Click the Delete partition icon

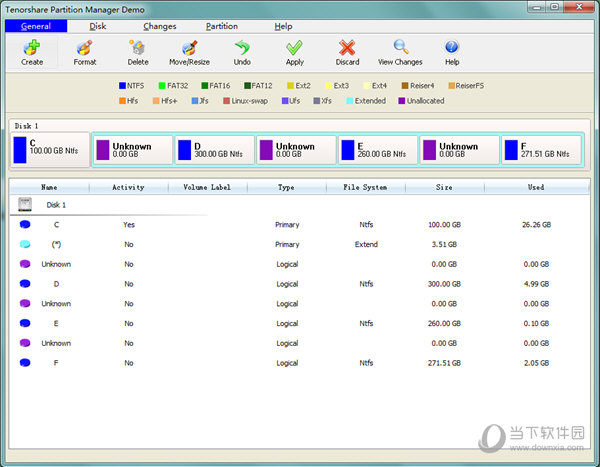138,47
